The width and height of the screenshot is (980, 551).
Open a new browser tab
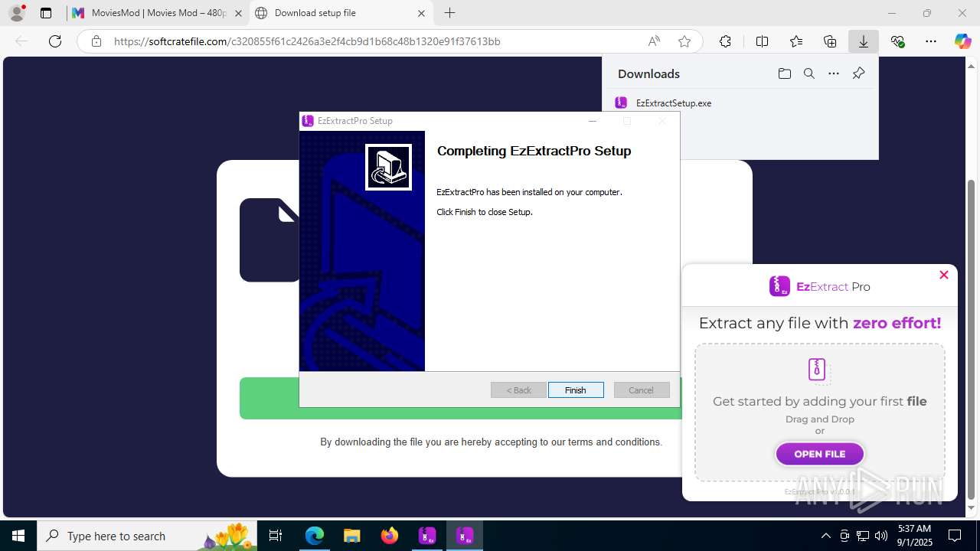pyautogui.click(x=450, y=13)
